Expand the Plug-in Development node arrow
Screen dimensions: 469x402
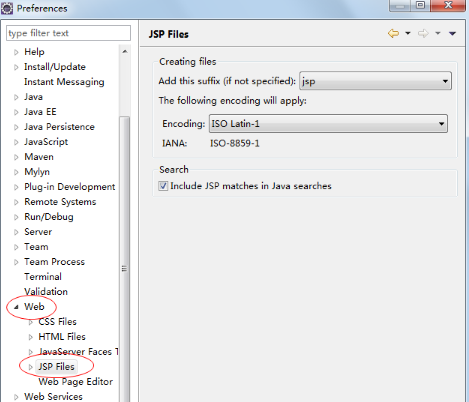pyautogui.click(x=16, y=187)
